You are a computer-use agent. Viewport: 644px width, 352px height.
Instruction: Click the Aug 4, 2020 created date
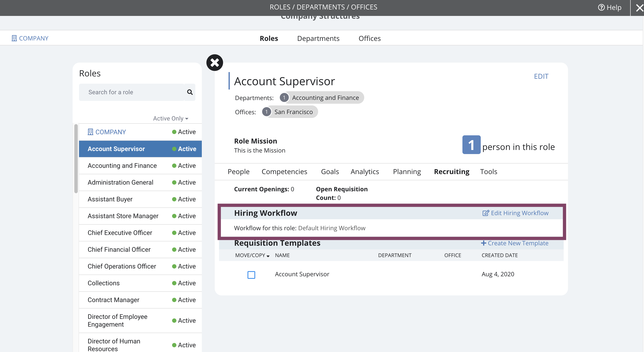coord(498,274)
